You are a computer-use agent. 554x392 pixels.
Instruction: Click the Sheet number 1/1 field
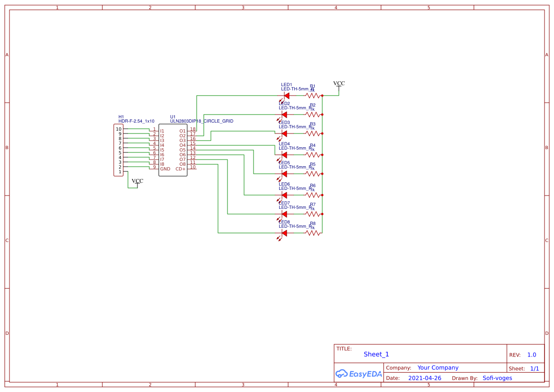pyautogui.click(x=534, y=368)
